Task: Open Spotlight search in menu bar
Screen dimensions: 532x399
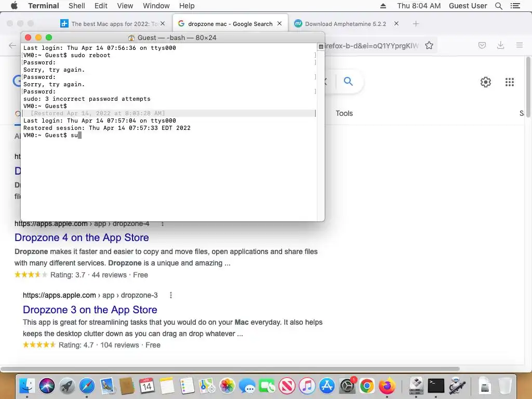Action: pyautogui.click(x=499, y=6)
